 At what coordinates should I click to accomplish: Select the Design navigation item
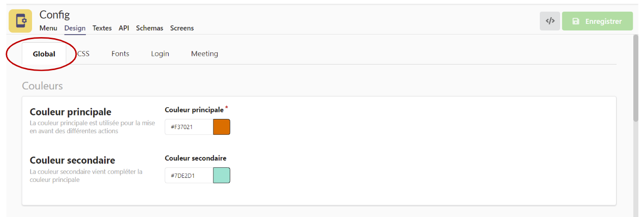pos(75,28)
